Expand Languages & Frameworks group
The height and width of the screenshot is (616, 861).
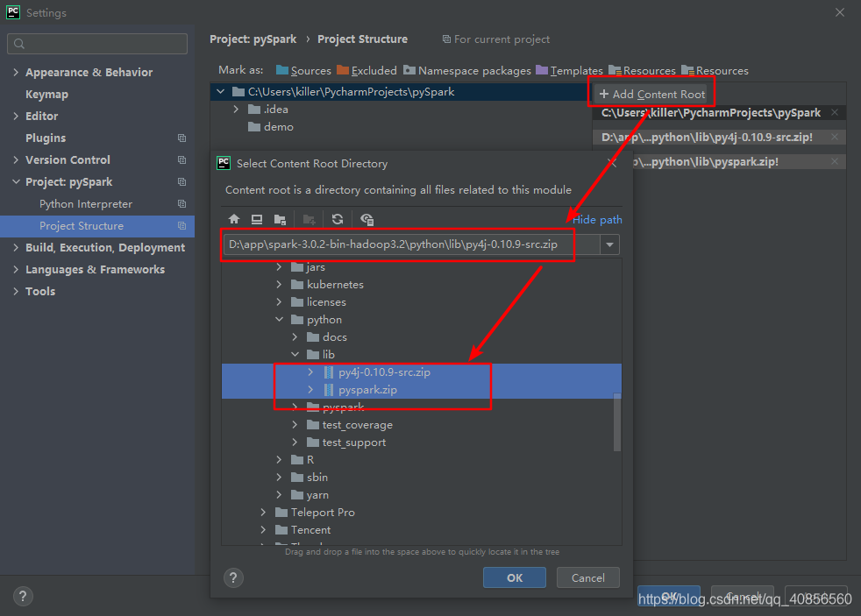[x=16, y=269]
